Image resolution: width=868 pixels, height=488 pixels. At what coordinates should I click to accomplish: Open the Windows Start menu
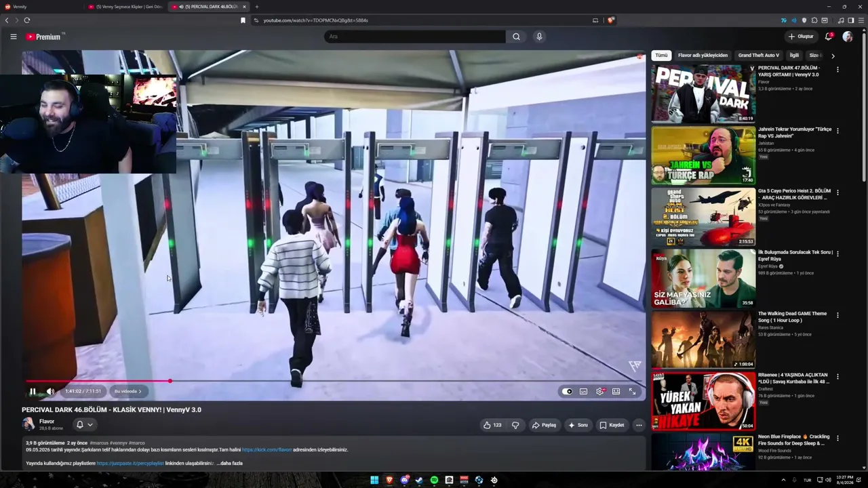(374, 480)
